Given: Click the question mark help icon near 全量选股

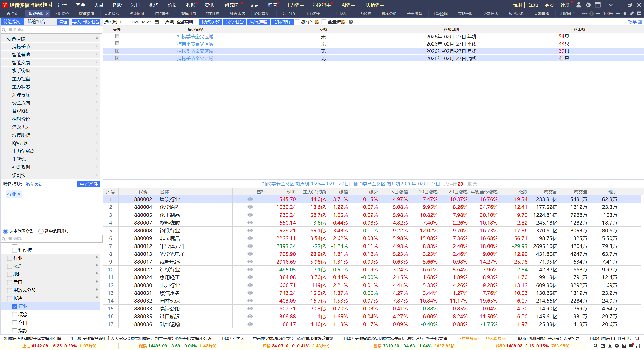Looking at the screenshot, I should tap(351, 22).
